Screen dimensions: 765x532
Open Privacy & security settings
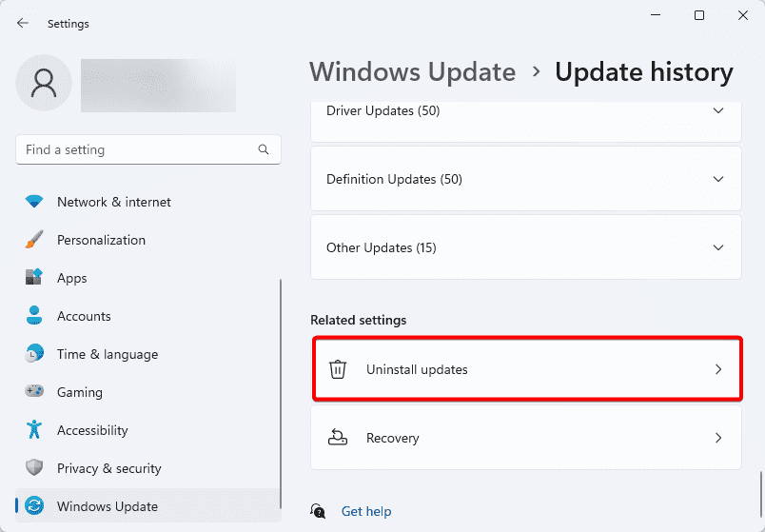(x=148, y=468)
